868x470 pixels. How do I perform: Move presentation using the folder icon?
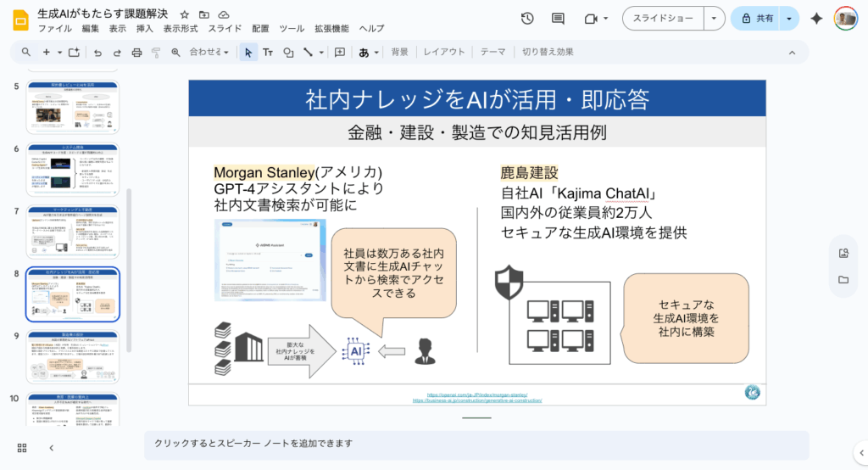(x=204, y=14)
